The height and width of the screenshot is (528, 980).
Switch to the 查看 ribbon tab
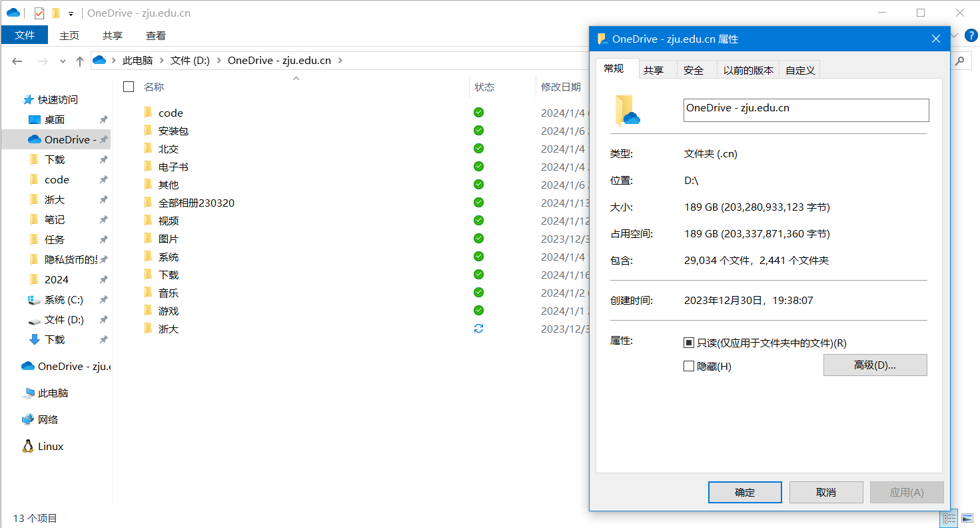coord(156,35)
